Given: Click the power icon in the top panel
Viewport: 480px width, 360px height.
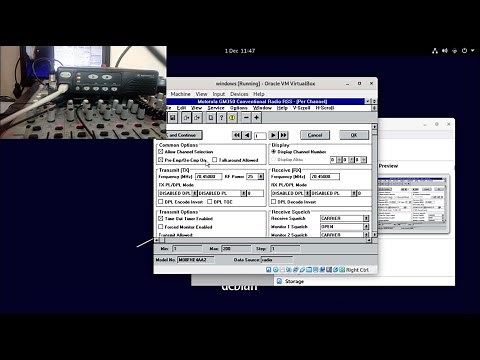Looking at the screenshot, I should 464,51.
